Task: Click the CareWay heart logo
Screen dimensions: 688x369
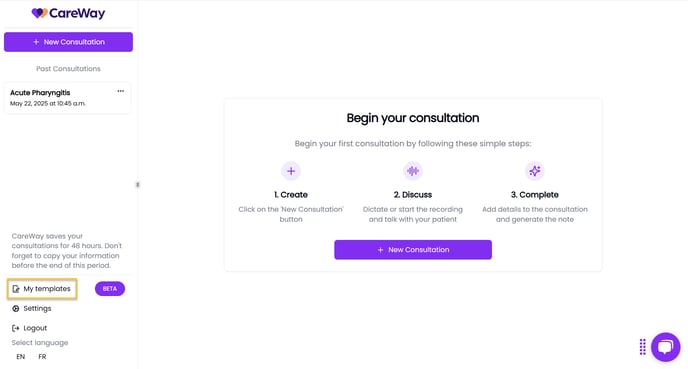Action: [39, 13]
